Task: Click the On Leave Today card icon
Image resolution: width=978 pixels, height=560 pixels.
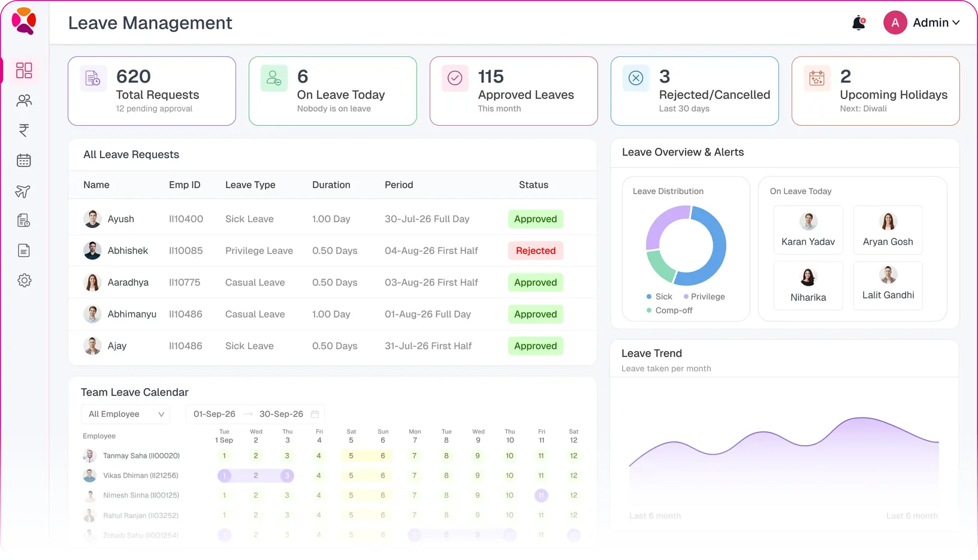Action: click(x=274, y=78)
